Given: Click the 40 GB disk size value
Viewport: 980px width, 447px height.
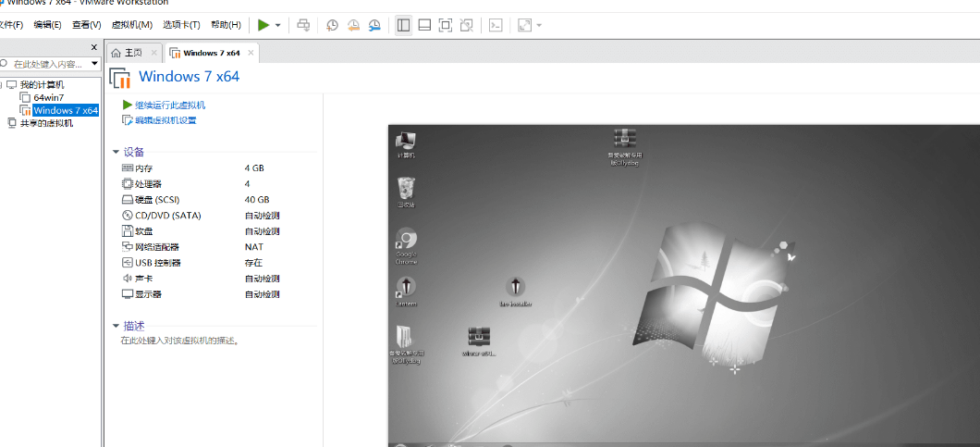Looking at the screenshot, I should [x=257, y=200].
